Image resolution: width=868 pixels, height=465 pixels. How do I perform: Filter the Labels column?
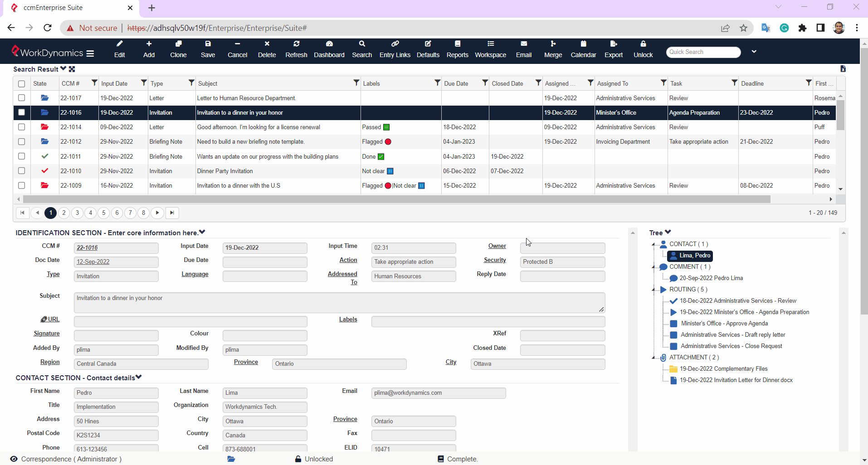pos(437,82)
